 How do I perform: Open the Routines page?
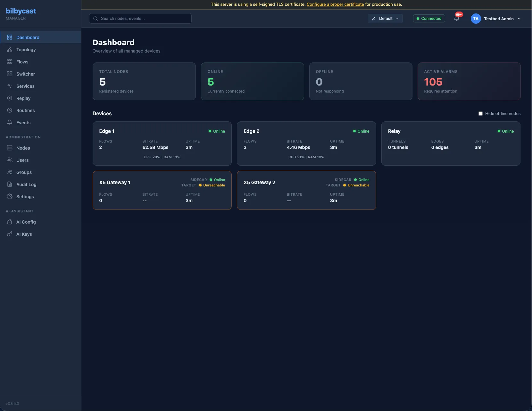(x=40, y=110)
